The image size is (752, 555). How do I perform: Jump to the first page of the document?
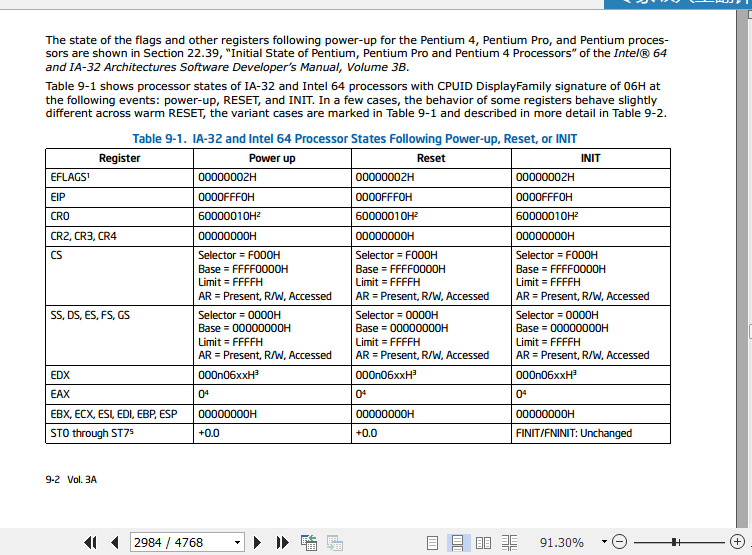pos(90,543)
